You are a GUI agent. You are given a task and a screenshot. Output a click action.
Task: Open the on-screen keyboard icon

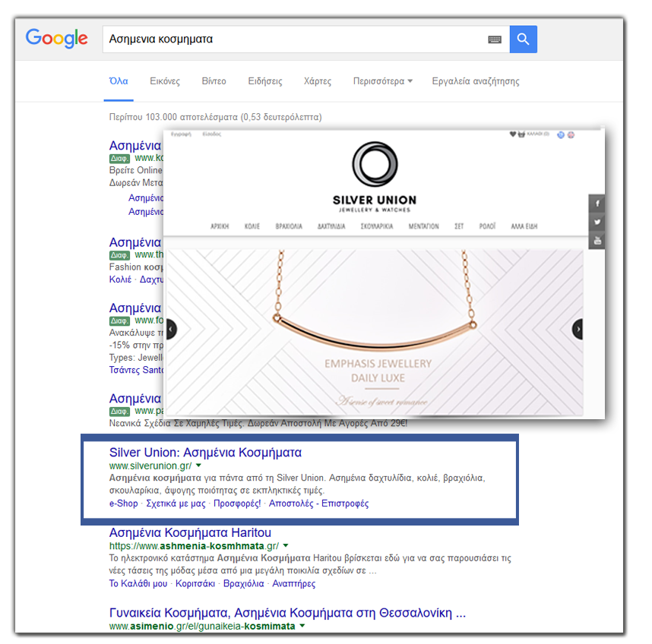pyautogui.click(x=495, y=39)
